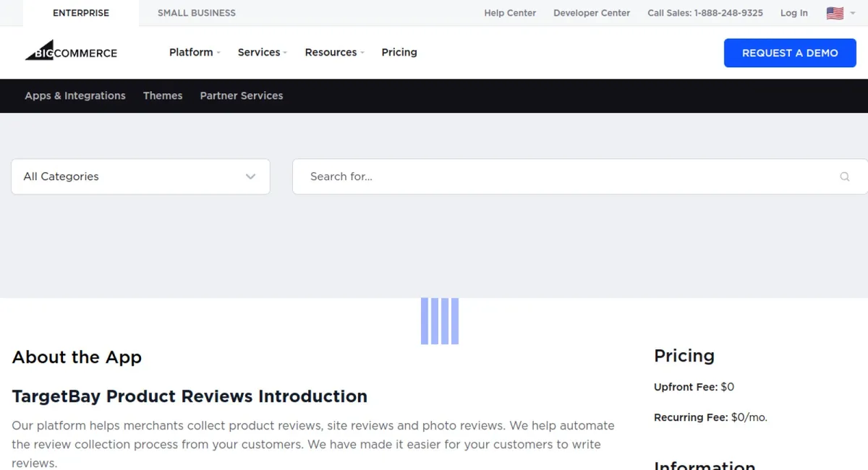Click the search magnifier icon

pos(844,176)
